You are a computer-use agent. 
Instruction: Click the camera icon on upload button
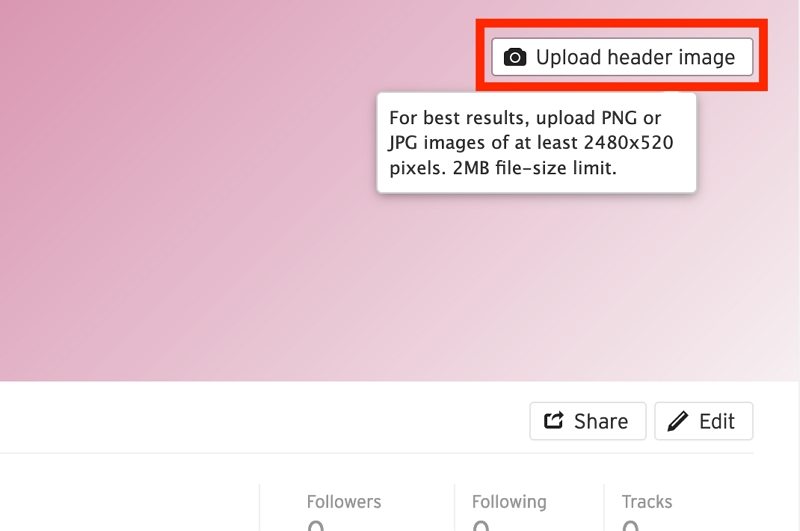pos(515,57)
